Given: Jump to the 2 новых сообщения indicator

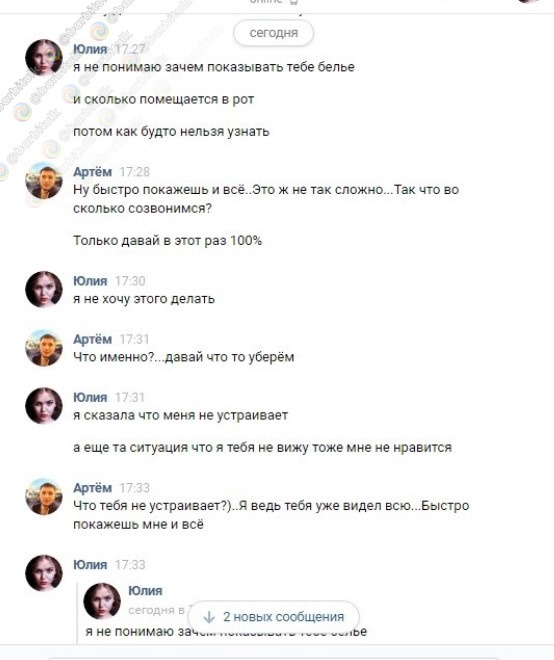Looking at the screenshot, I should 274,617.
